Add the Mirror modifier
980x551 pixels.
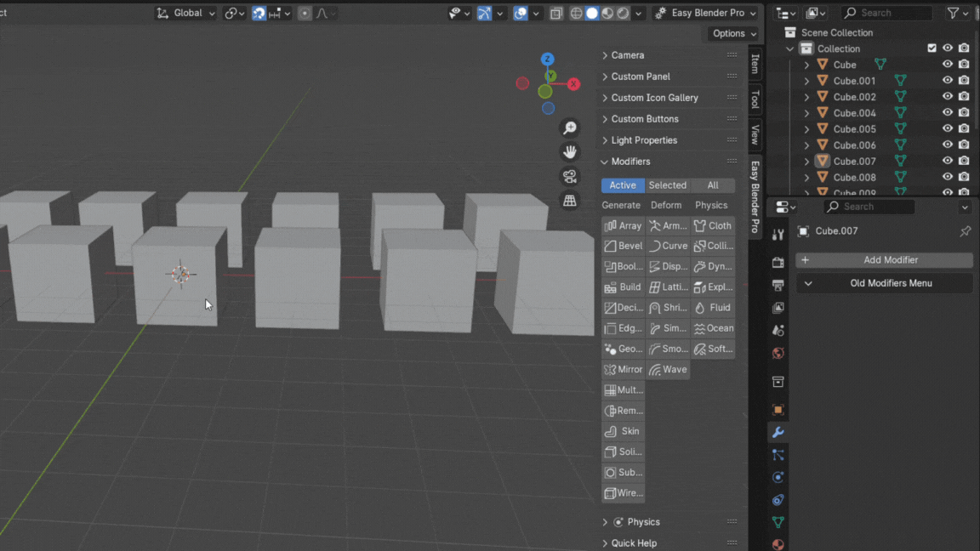coord(623,370)
